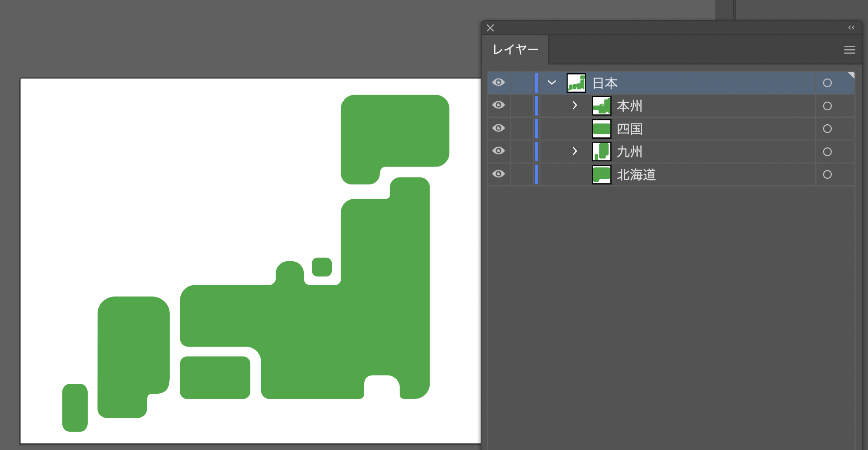The height and width of the screenshot is (450, 868).
Task: Click the target circle for the 四国 layer
Action: point(827,128)
